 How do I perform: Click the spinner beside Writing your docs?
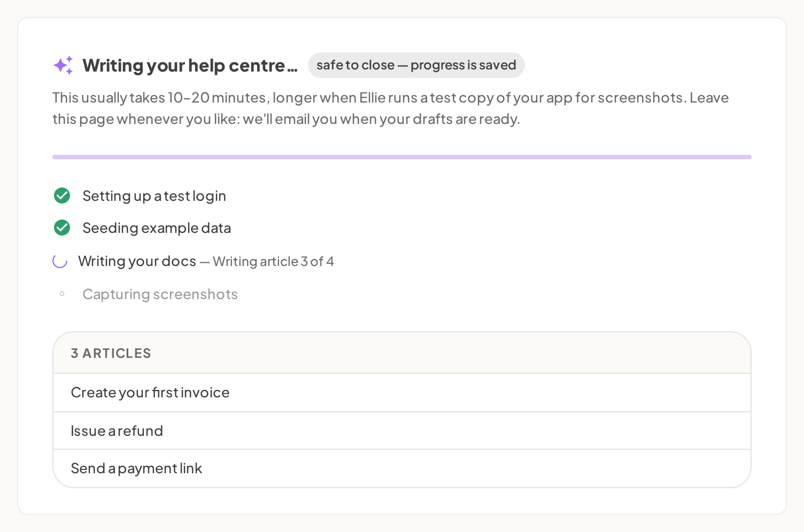[x=60, y=261]
